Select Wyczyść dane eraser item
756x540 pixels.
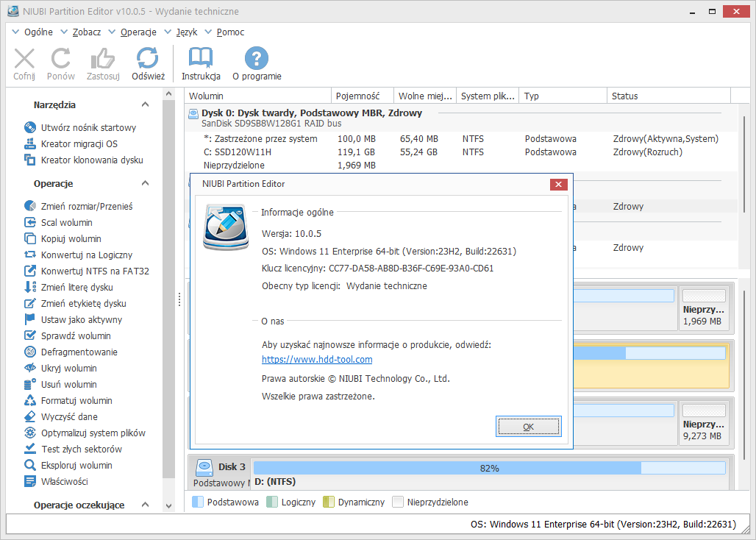(x=61, y=416)
